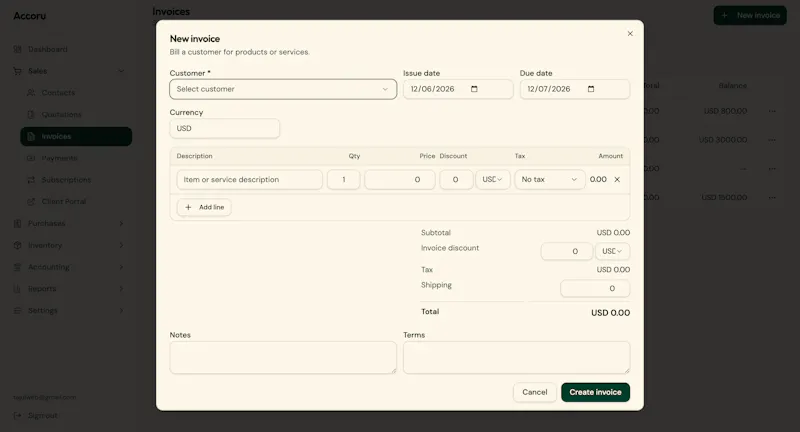Click the Settings icon in sidebar

[x=18, y=311]
